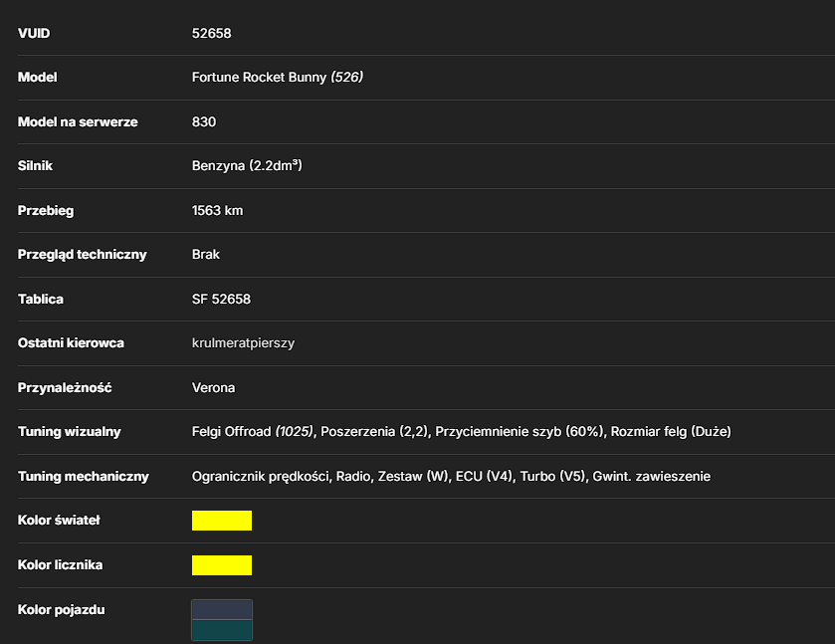Screen dimensions: 835x644
Task: Click the Przegląd techniczny value Brak
Action: click(206, 255)
